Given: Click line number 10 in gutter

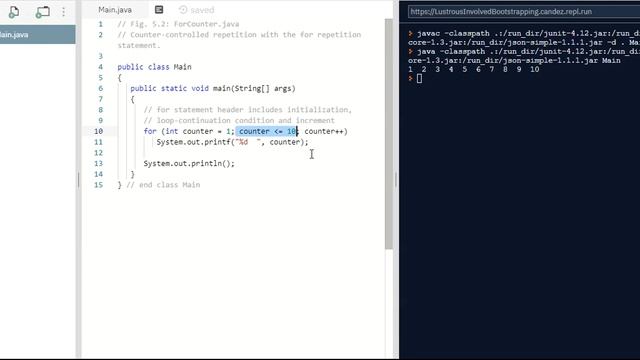Looking at the screenshot, I should pyautogui.click(x=98, y=131).
